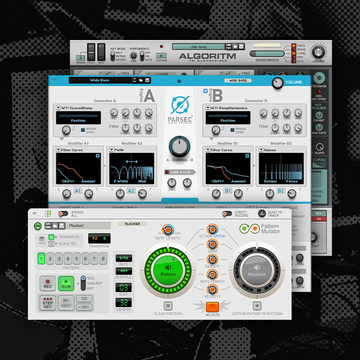Click the Algoritm Randomizer slider
Screen dimensions: 360x360
[x=267, y=54]
